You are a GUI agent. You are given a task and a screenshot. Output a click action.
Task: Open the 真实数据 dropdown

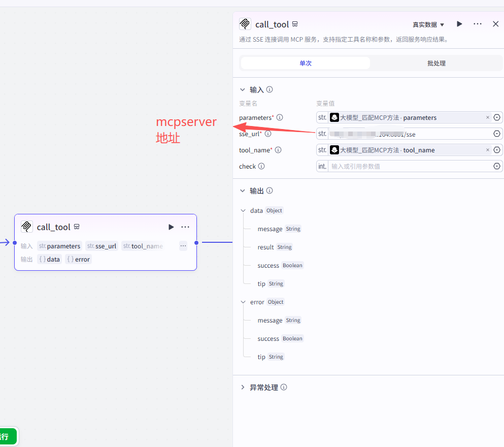coord(428,24)
